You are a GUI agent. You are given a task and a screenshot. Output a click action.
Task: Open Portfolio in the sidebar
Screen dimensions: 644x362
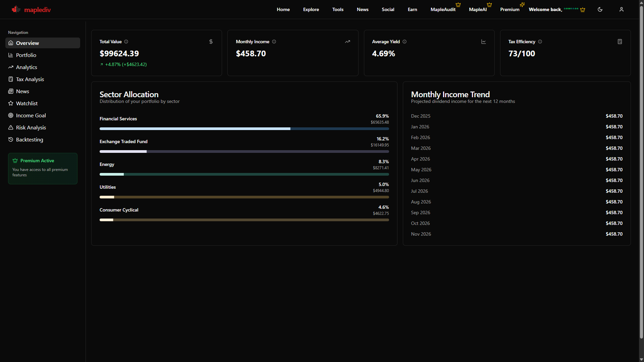coord(26,55)
